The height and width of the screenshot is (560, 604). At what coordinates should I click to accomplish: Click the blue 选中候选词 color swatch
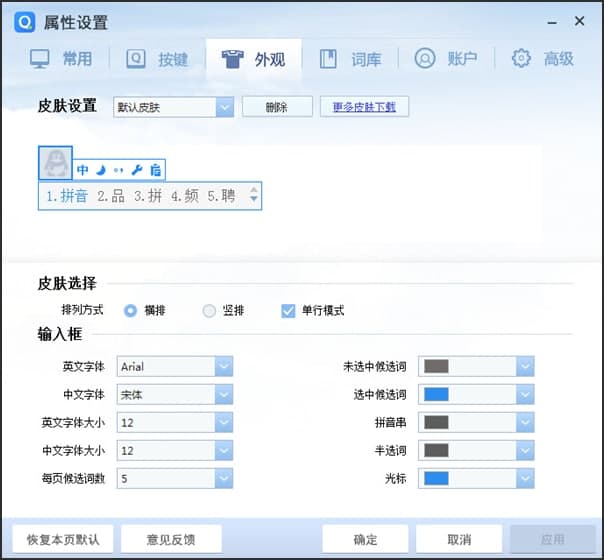pyautogui.click(x=436, y=394)
